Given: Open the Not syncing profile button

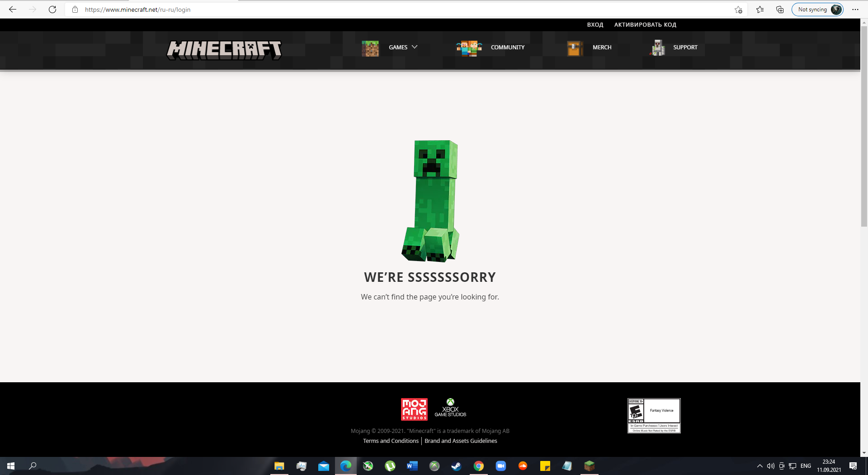Looking at the screenshot, I should coord(817,9).
